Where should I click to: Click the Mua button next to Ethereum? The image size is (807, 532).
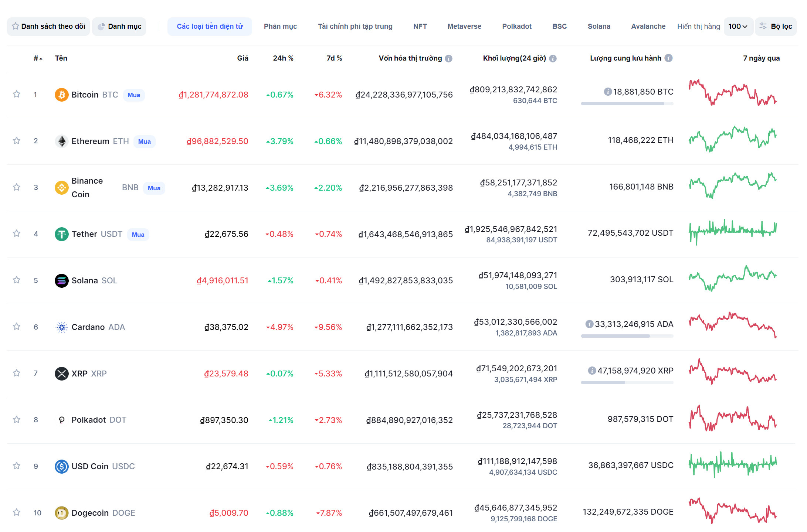144,141
